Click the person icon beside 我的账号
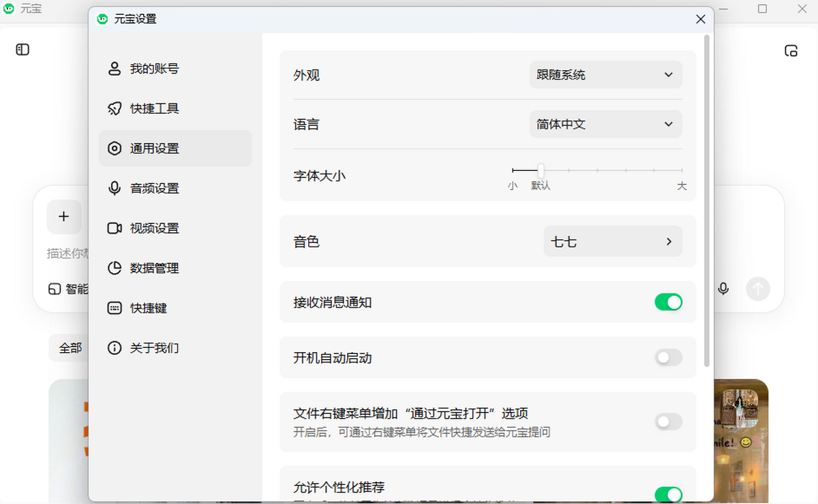 [x=115, y=69]
